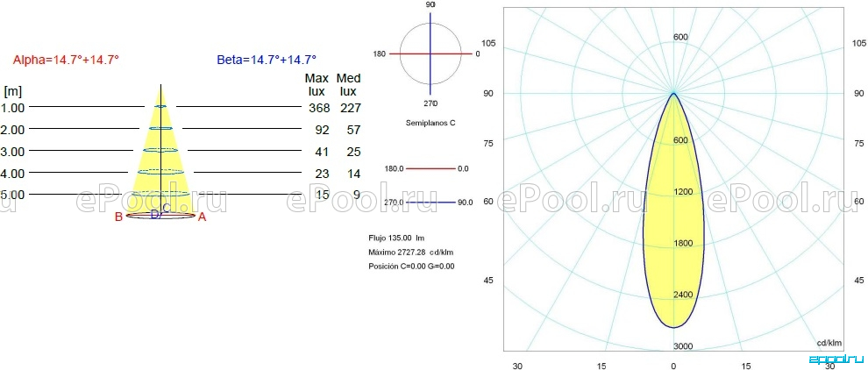Click the 57 med lux value
The image size is (868, 370).
click(353, 130)
